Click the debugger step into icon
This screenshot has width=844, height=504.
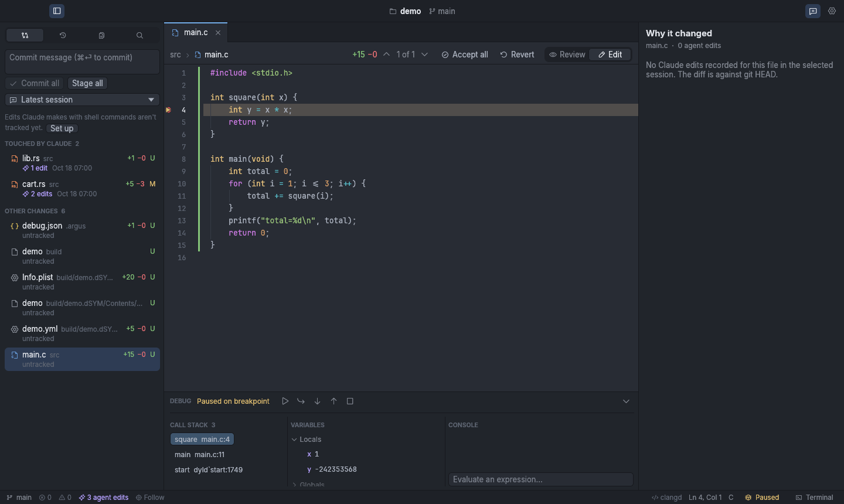tap(317, 401)
